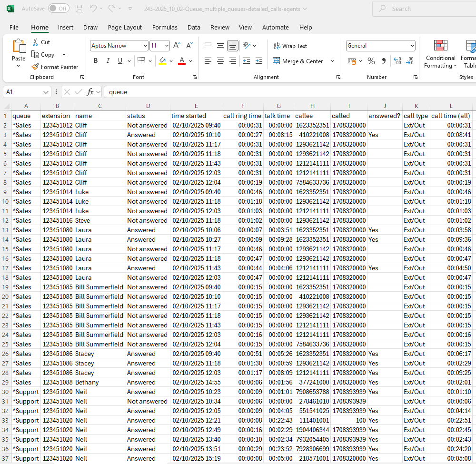Click the Percent Style icon

[x=371, y=61]
